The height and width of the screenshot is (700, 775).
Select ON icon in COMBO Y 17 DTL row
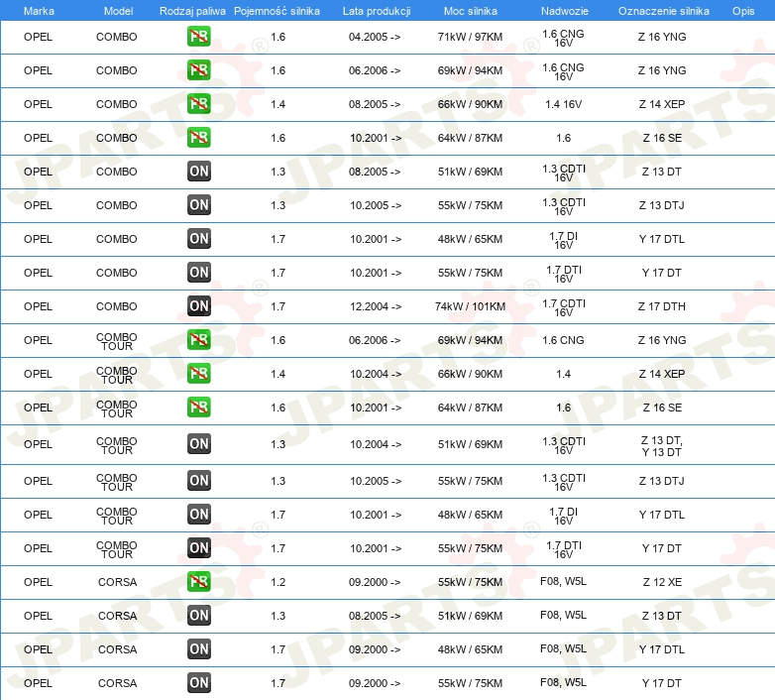[x=198, y=238]
